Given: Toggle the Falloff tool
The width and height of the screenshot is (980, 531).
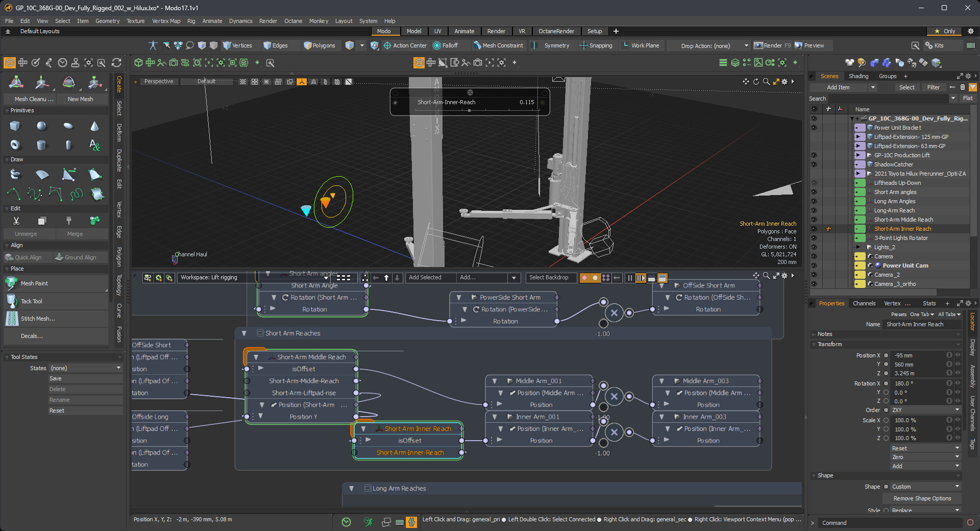Looking at the screenshot, I should pyautogui.click(x=446, y=45).
